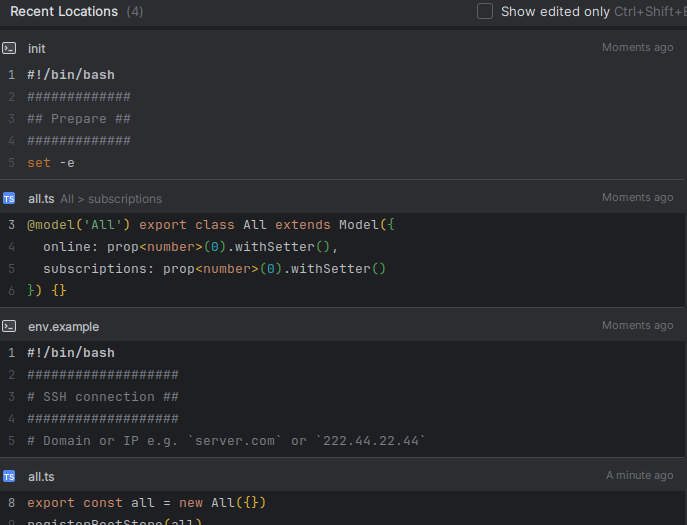Open the env.example recent location

[63, 326]
